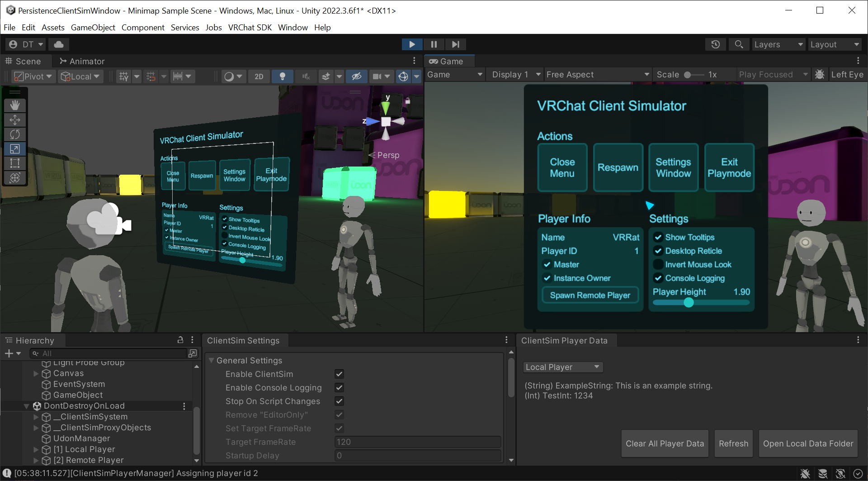Adjust the Game view Scale slider
This screenshot has height=481, width=868.
pyautogui.click(x=693, y=75)
